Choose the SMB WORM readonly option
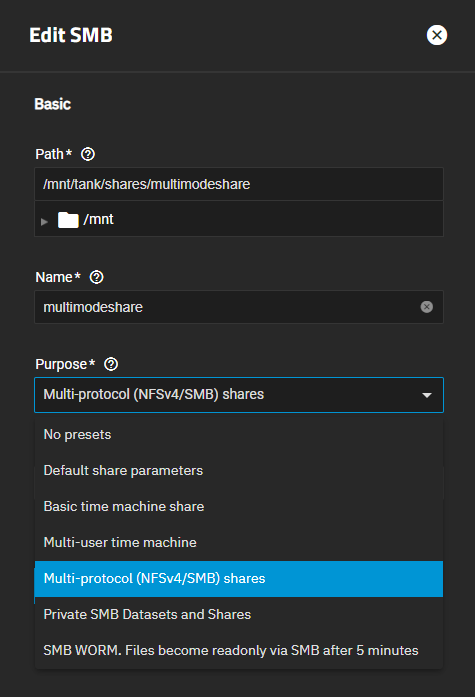475x697 pixels. [x=239, y=651]
